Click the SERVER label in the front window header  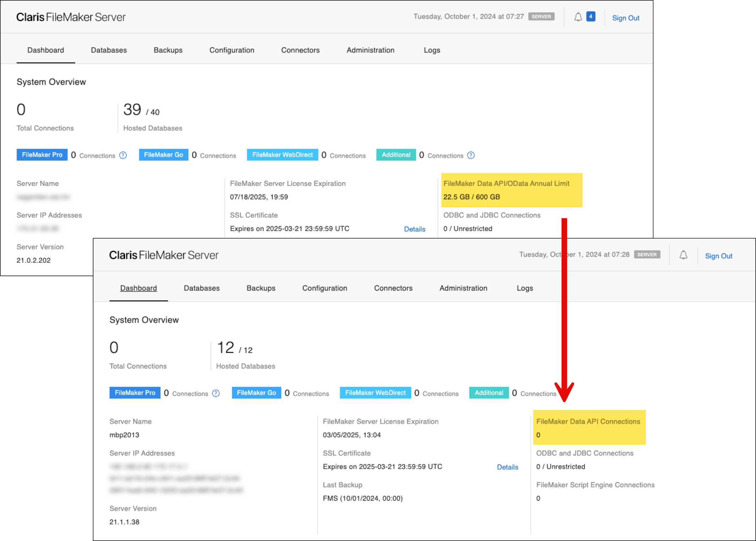(647, 255)
